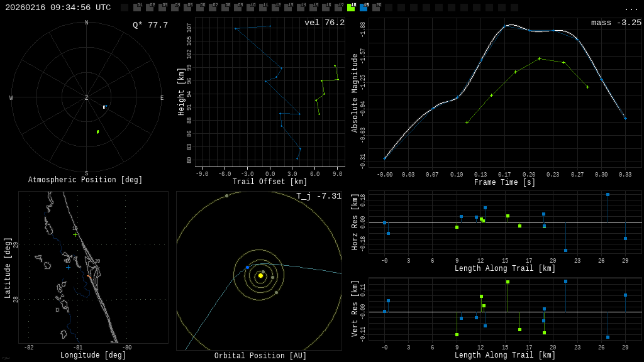Toggle station 11 box in top bar
This screenshot has height=362, width=644.
(264, 8)
